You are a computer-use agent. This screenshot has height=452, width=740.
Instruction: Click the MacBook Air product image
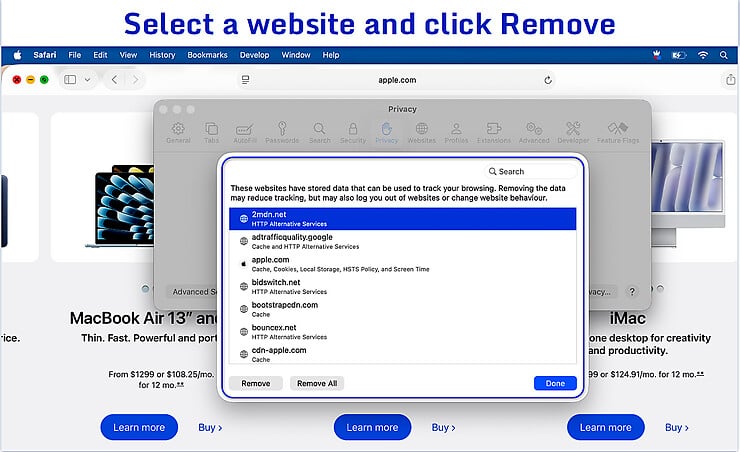(119, 206)
